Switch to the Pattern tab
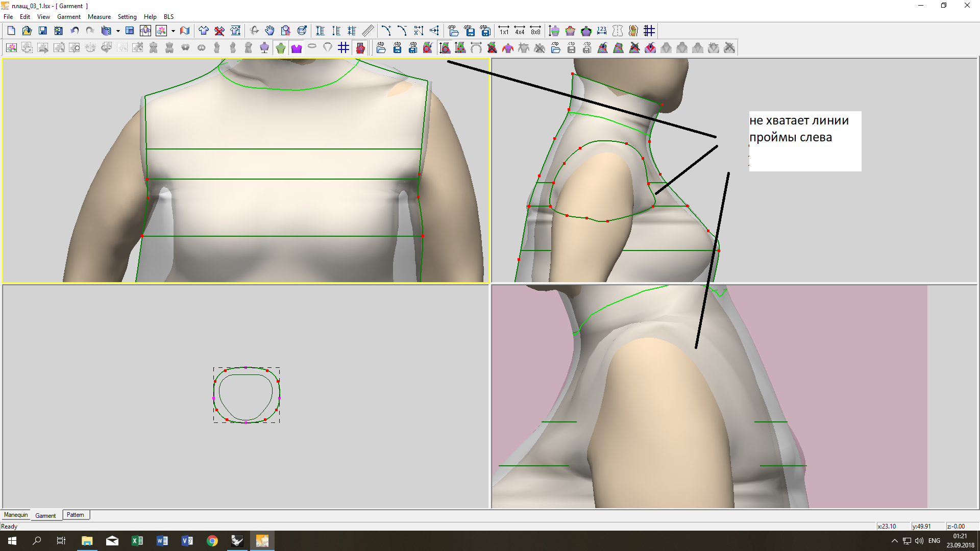980x551 pixels. pos(76,515)
